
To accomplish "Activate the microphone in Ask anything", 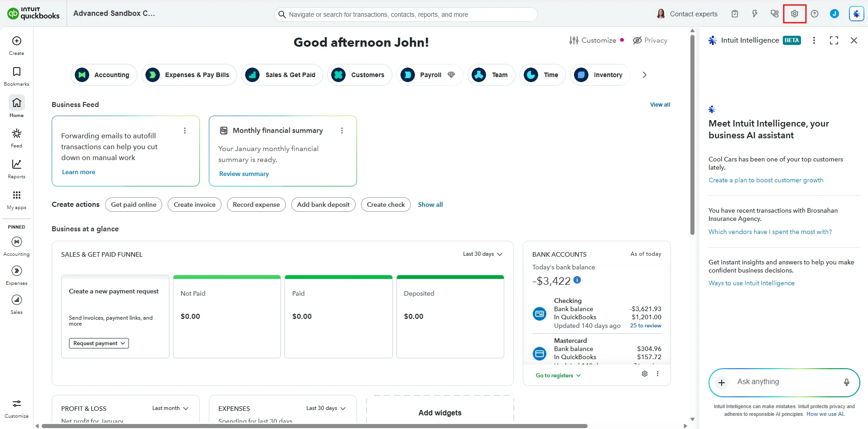I will pos(846,382).
